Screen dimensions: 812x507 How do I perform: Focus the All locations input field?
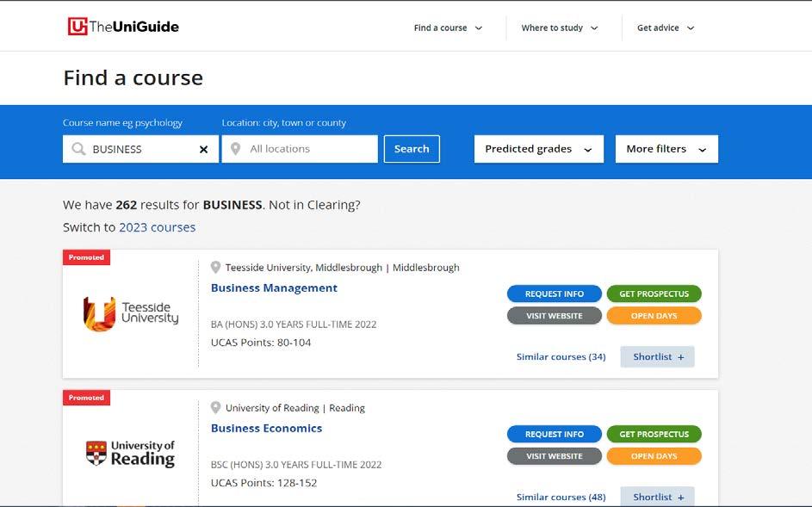coord(300,149)
